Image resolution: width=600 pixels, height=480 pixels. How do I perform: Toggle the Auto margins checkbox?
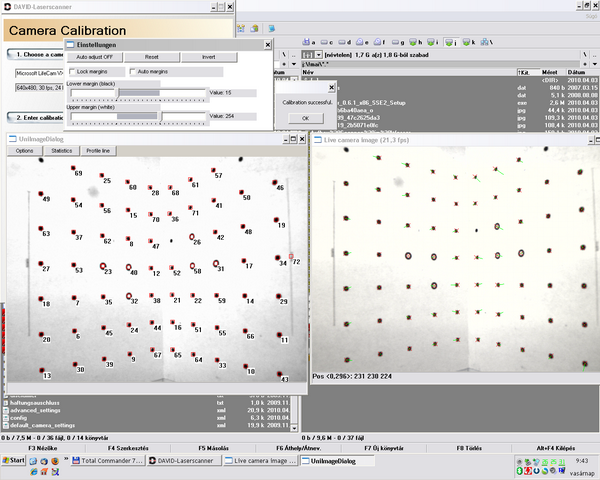[132, 72]
